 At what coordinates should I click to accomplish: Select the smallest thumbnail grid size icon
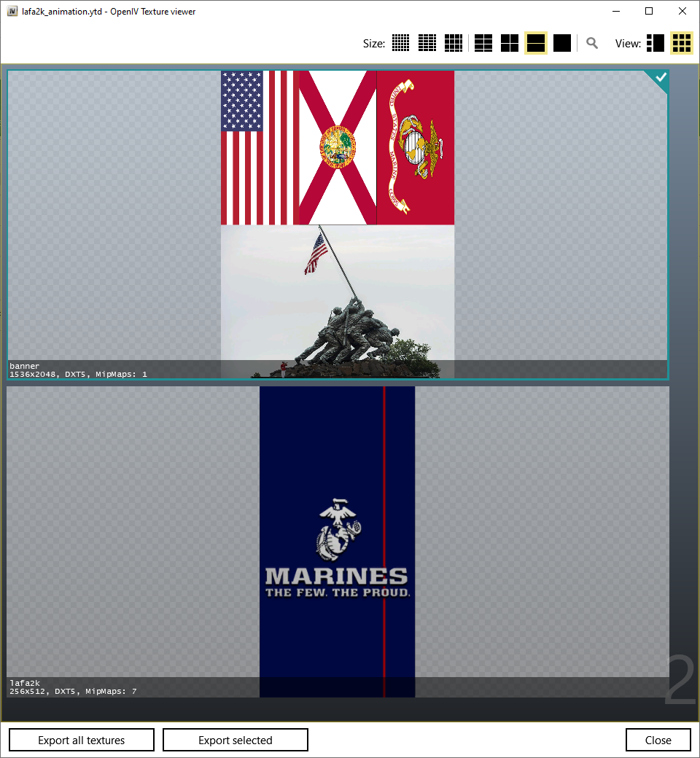coord(400,43)
